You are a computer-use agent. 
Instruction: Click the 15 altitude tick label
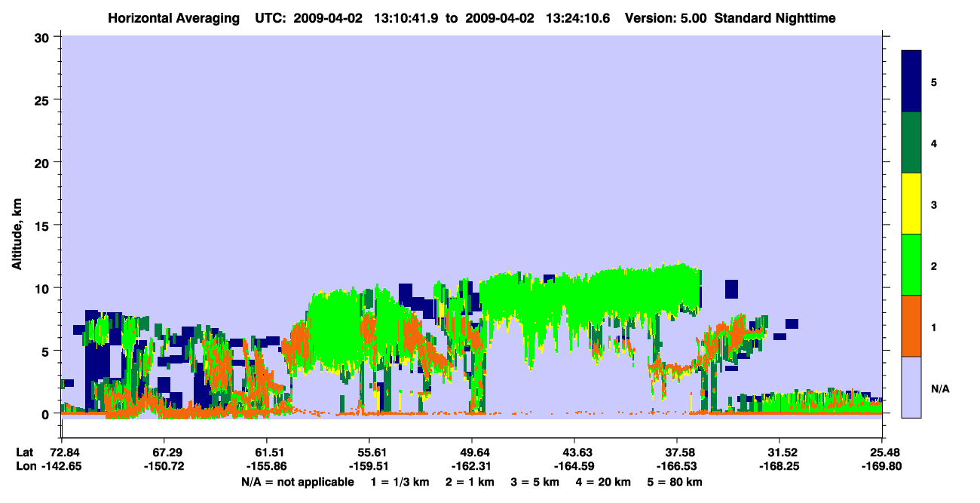pos(44,225)
